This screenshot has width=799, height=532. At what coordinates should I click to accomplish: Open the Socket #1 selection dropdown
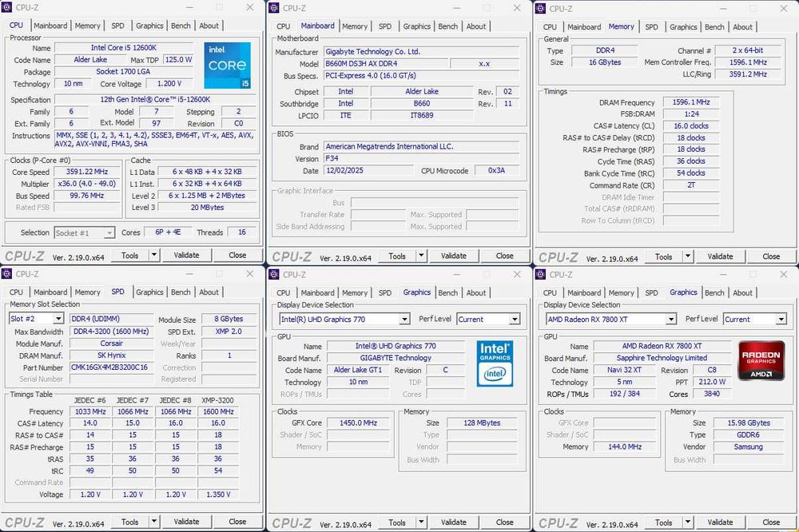109,233
